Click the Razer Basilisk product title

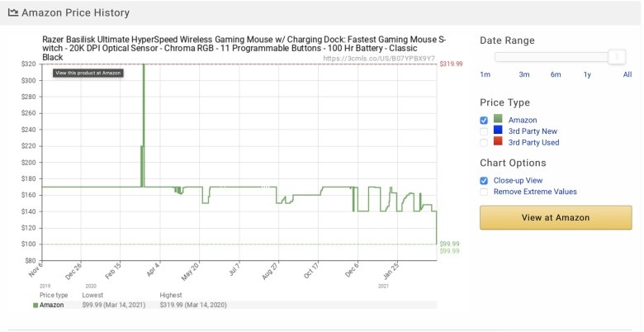244,49
